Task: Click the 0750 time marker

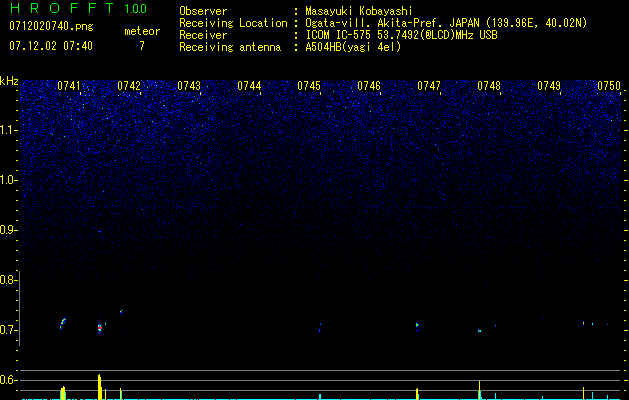Action: (609, 86)
